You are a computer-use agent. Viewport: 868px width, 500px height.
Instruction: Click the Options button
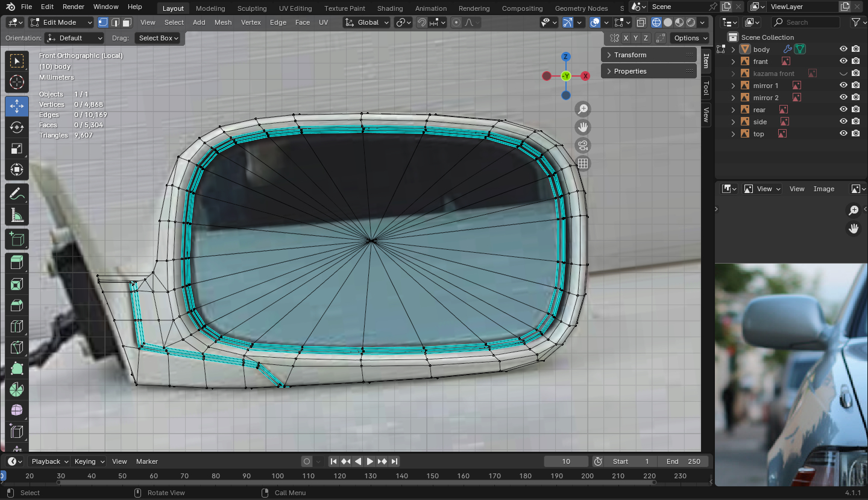click(x=691, y=38)
